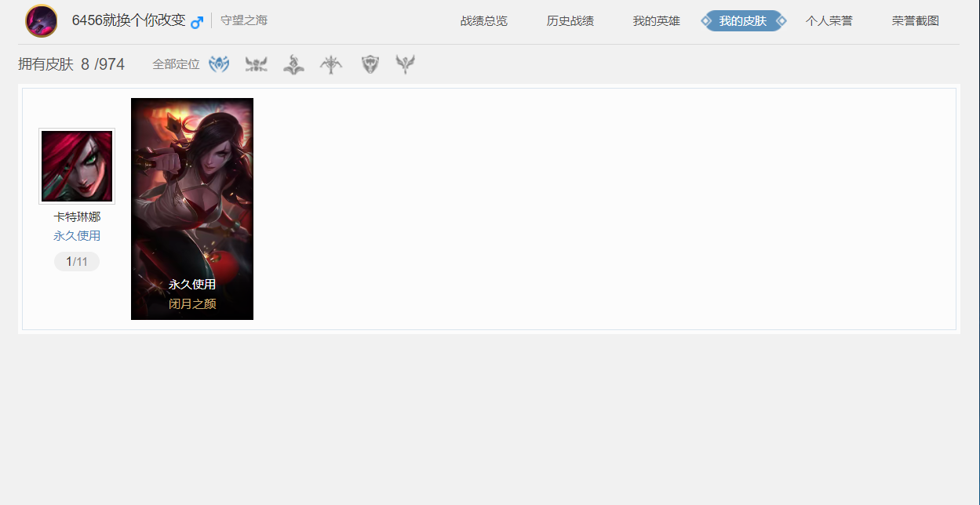Filter skins by the Fighter role icon
This screenshot has height=505, width=980.
click(257, 64)
